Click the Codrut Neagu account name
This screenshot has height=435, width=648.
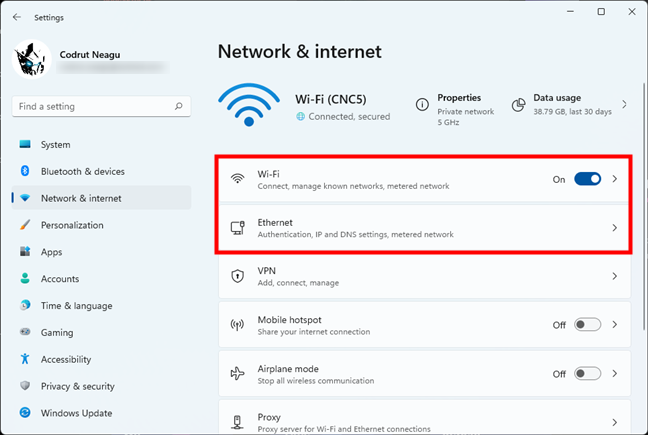[x=90, y=55]
